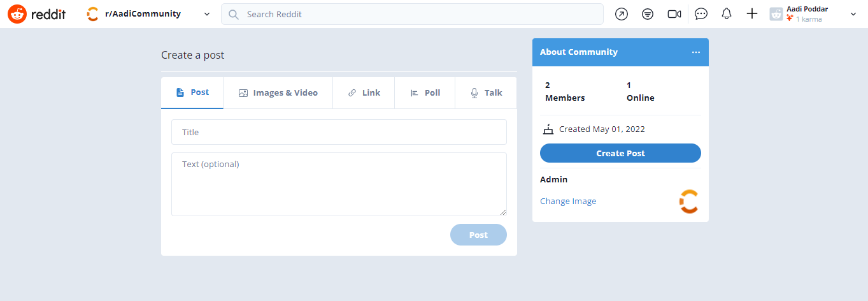Viewport: 868px width, 301px height.
Task: Click the 1 karma text
Action: tap(809, 19)
